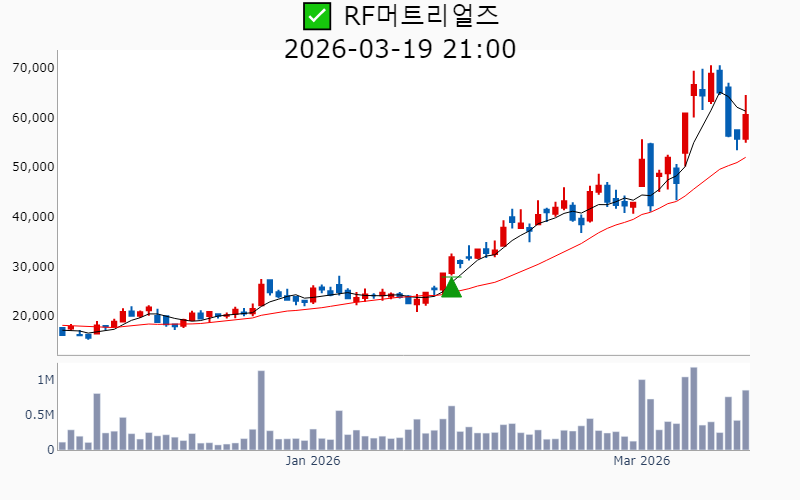Click the 0.5M volume axis label
Image resolution: width=800 pixels, height=500 pixels.
pos(41,415)
